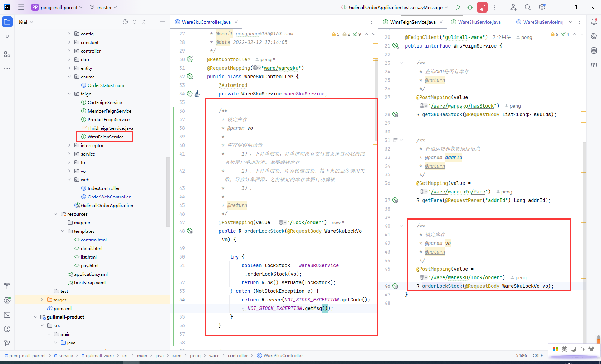Screen dimensions: 601x364
Task: Fold Javadoc at line 40 right editor
Action: click(x=401, y=226)
